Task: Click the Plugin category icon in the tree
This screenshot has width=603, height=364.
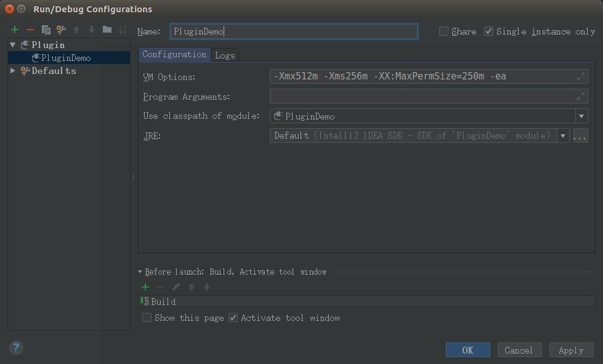Action: click(x=25, y=45)
